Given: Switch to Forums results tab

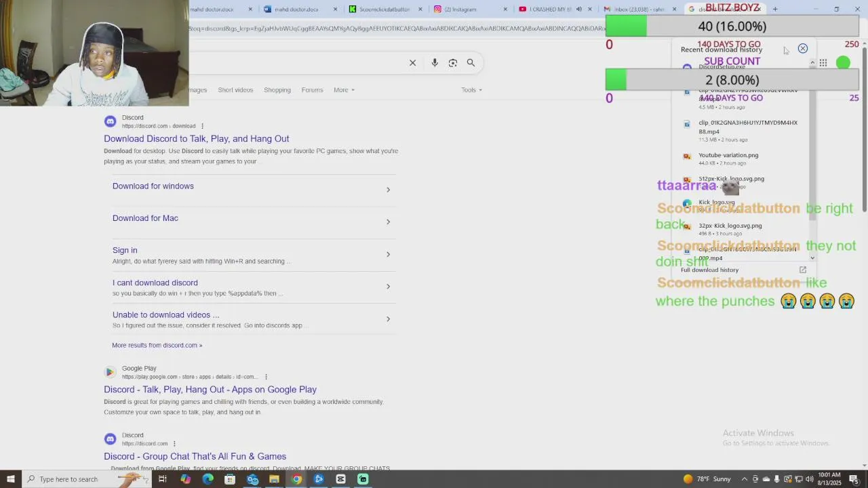Looking at the screenshot, I should [x=312, y=90].
